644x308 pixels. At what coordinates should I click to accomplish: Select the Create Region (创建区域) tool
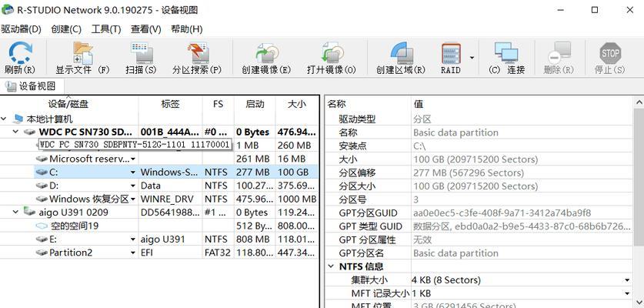point(401,59)
